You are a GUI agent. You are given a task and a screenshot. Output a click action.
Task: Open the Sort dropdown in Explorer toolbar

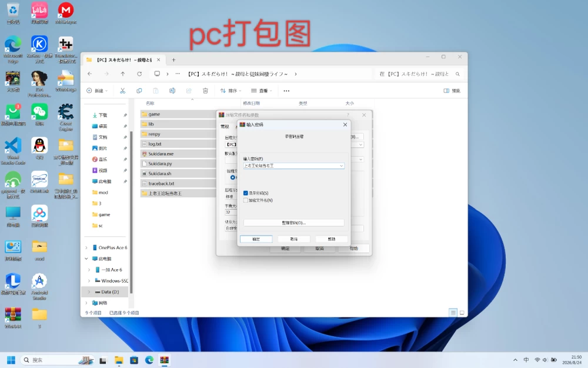230,91
